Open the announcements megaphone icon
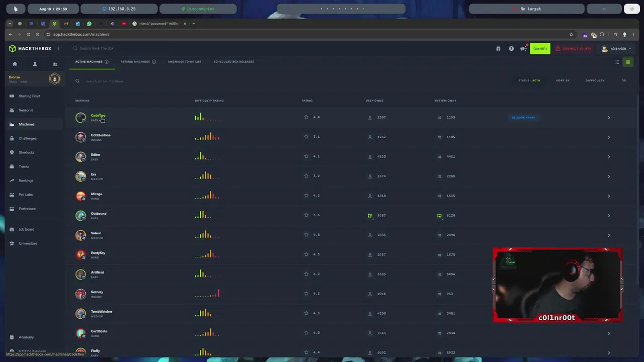This screenshot has width=644, height=362. tap(524, 48)
